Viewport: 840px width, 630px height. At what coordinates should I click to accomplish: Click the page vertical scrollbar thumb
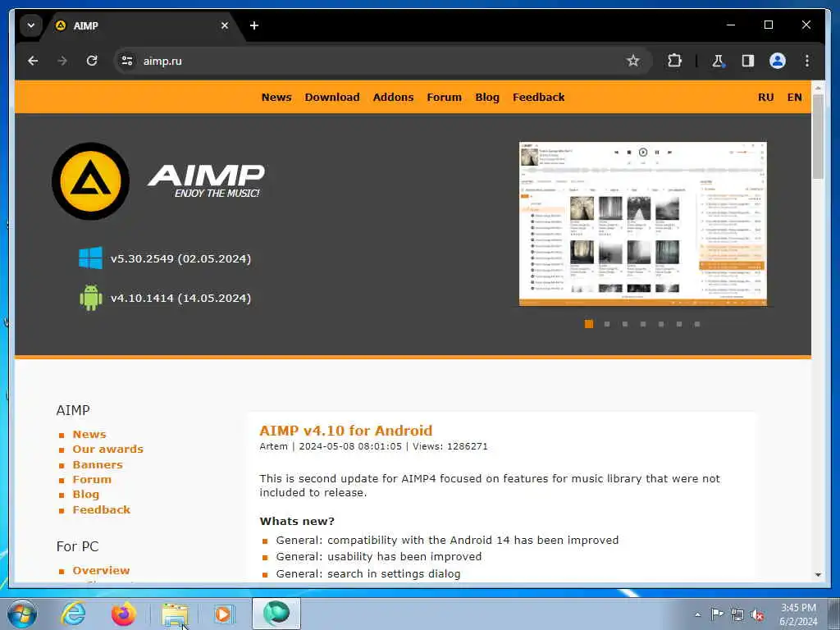click(818, 137)
